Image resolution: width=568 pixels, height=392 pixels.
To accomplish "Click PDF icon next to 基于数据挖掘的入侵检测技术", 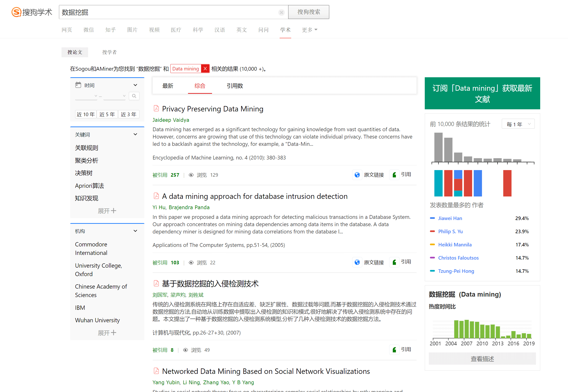I will pos(156,283).
